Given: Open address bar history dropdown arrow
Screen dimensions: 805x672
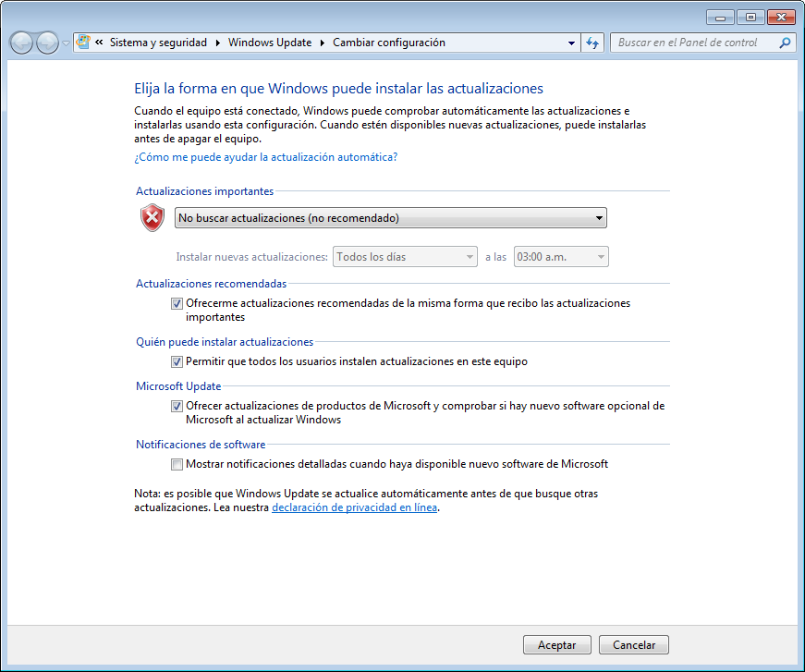Looking at the screenshot, I should pos(571,43).
